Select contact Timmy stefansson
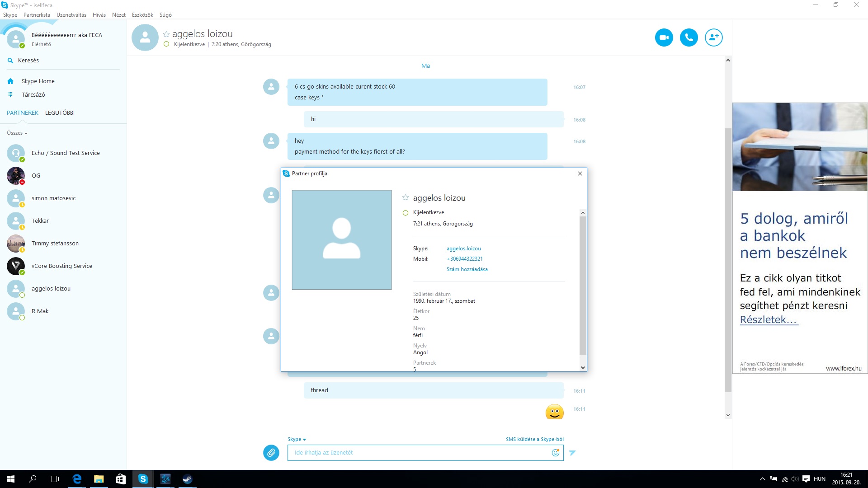Viewport: 868px width, 488px height. pos(63,244)
